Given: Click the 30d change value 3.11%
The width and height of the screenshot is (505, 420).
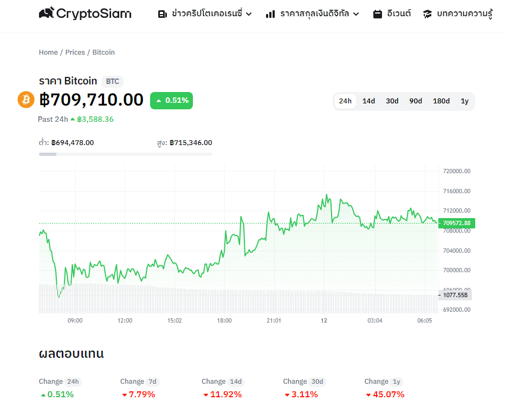Looking at the screenshot, I should pos(305,395).
